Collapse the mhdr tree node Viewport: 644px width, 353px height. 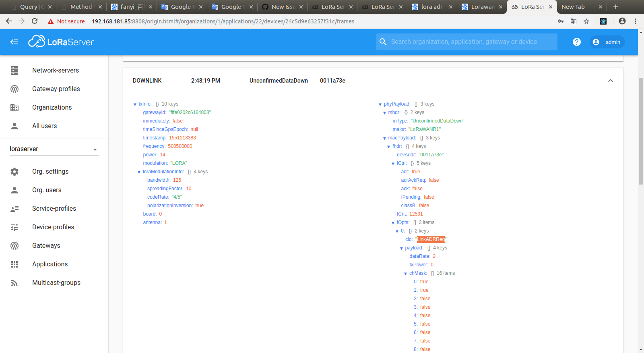(385, 113)
